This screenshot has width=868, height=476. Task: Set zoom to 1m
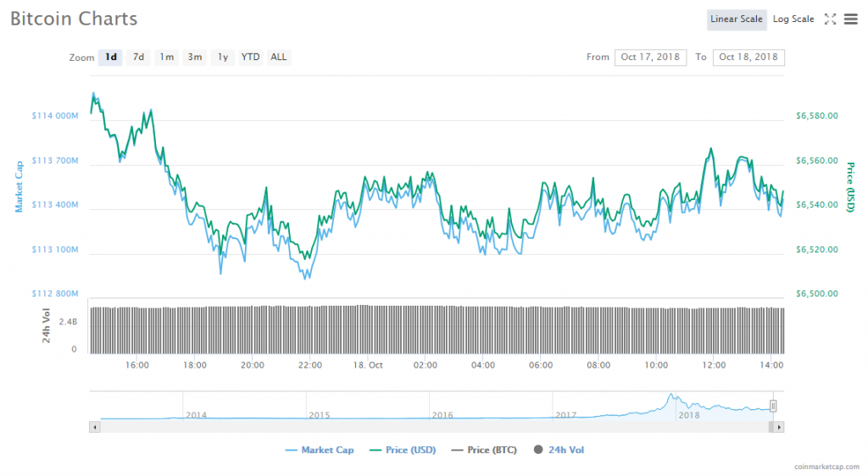pos(166,58)
